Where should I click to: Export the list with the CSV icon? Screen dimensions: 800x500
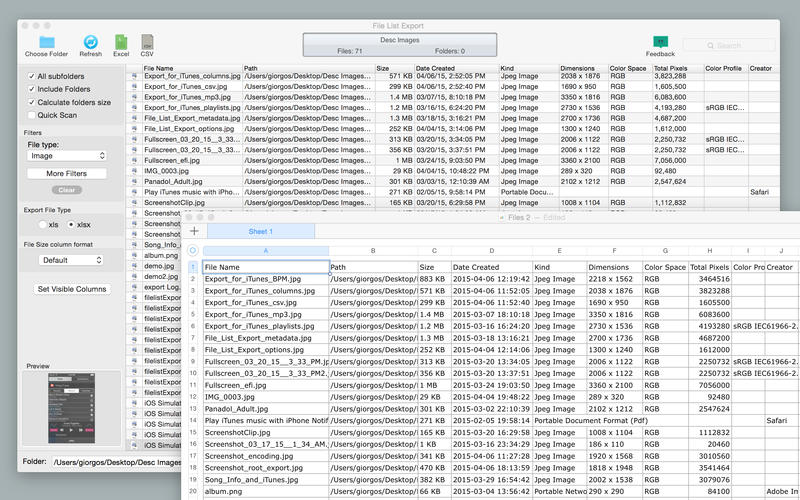tap(147, 41)
